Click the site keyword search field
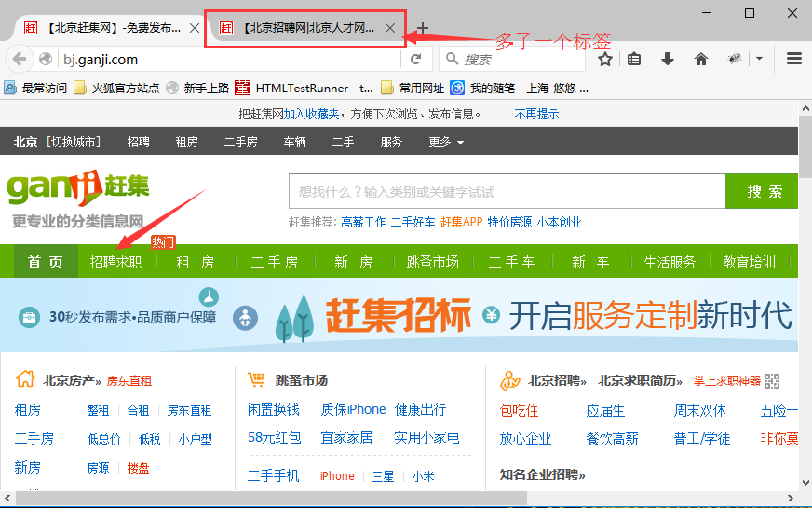The image size is (812, 508). pos(507,192)
